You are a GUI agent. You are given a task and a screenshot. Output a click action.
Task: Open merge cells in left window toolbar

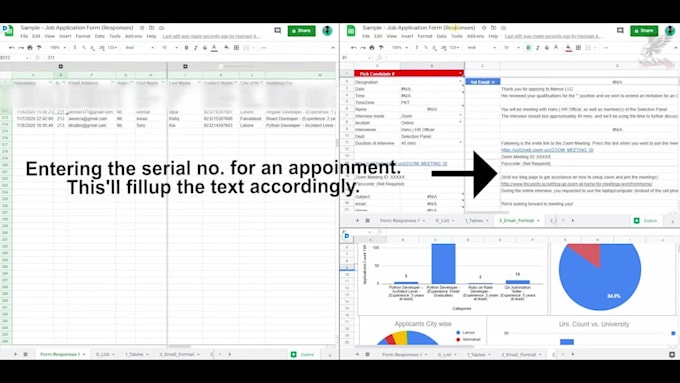247,47
